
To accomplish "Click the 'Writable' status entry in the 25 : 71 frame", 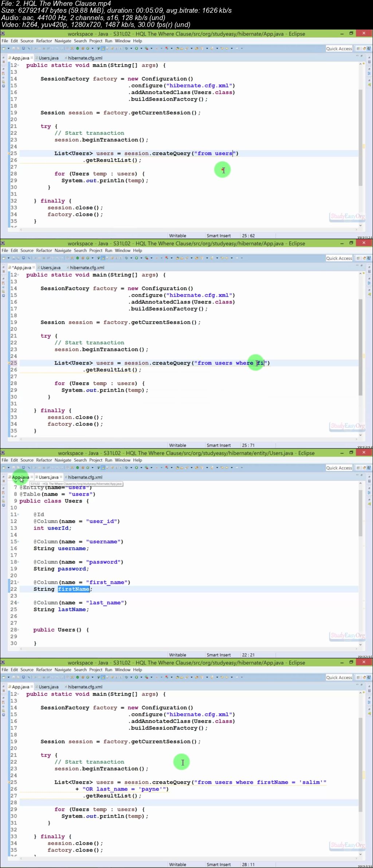I will click(178, 445).
